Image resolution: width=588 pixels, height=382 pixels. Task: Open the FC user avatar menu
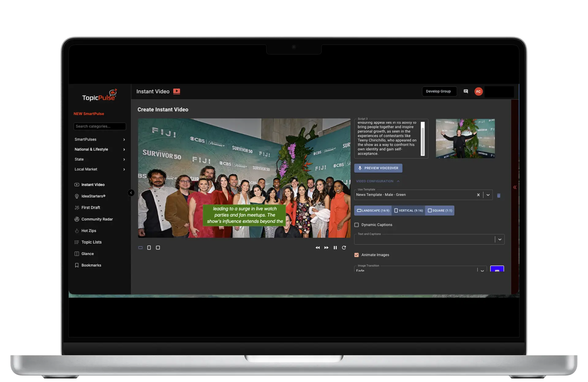pos(478,92)
